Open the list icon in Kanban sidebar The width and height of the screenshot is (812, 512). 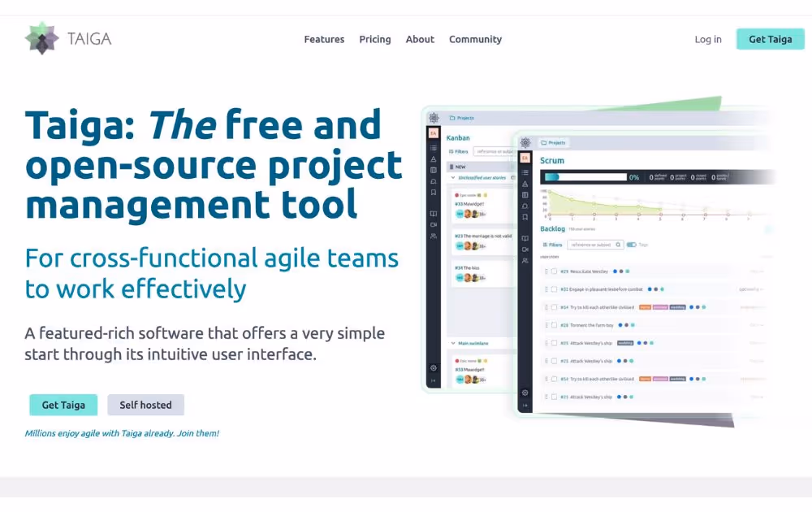point(434,148)
